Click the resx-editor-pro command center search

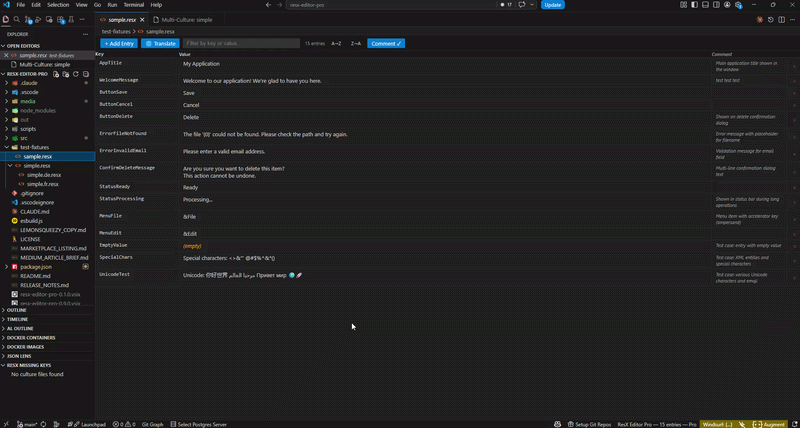click(390, 5)
